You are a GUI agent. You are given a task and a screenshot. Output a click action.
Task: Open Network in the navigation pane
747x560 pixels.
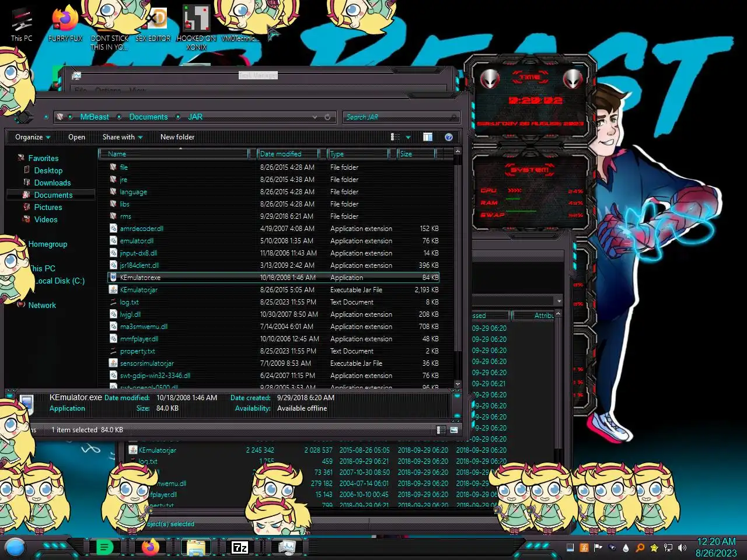coord(42,305)
